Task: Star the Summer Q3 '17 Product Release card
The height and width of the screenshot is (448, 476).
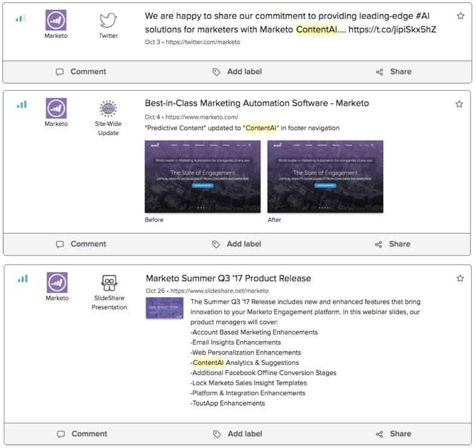Action: coord(460,279)
